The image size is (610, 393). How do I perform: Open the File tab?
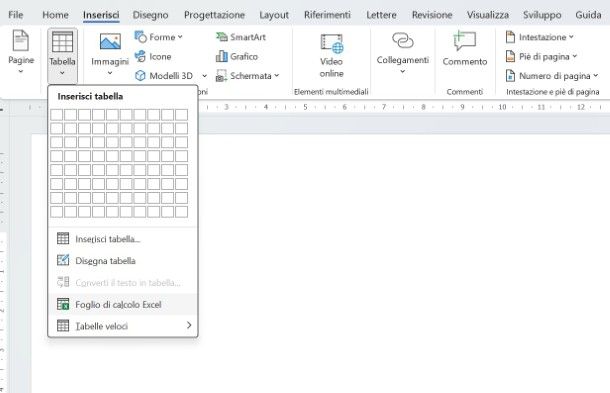point(16,15)
